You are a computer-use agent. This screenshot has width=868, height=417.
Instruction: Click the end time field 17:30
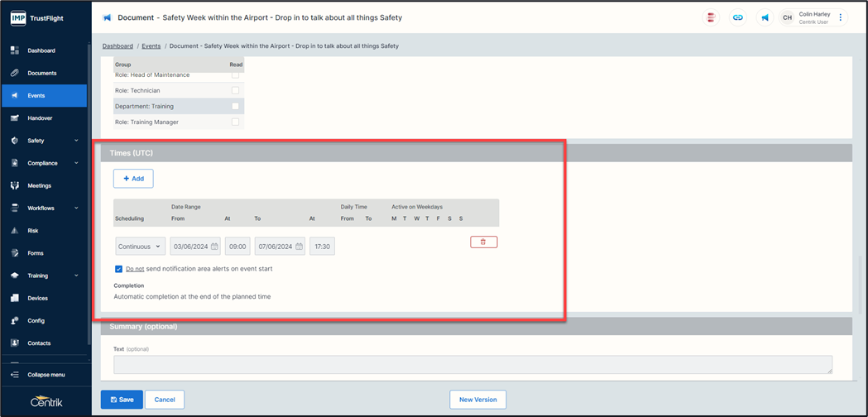[x=322, y=247]
